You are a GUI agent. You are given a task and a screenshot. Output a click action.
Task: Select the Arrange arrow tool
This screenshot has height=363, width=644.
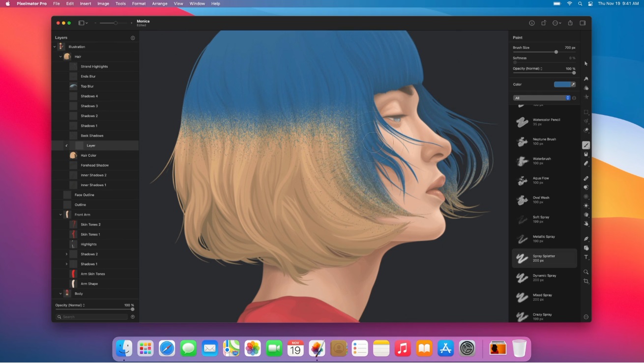[586, 64]
